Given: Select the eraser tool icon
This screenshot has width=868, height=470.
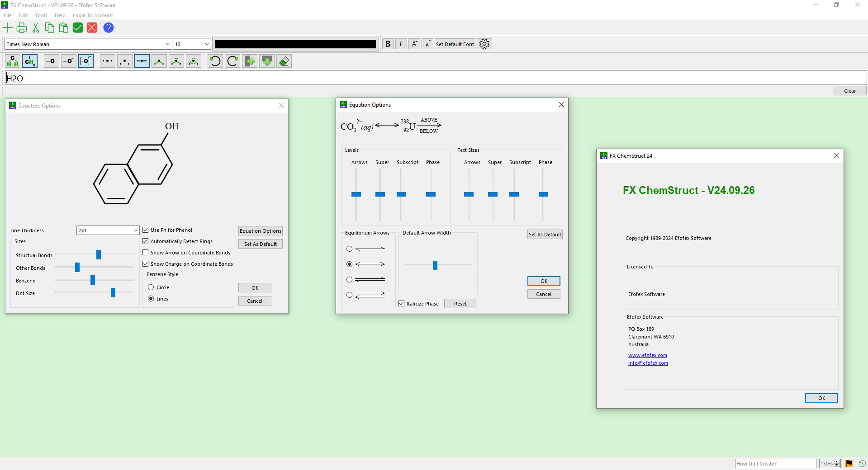Looking at the screenshot, I should (x=284, y=61).
